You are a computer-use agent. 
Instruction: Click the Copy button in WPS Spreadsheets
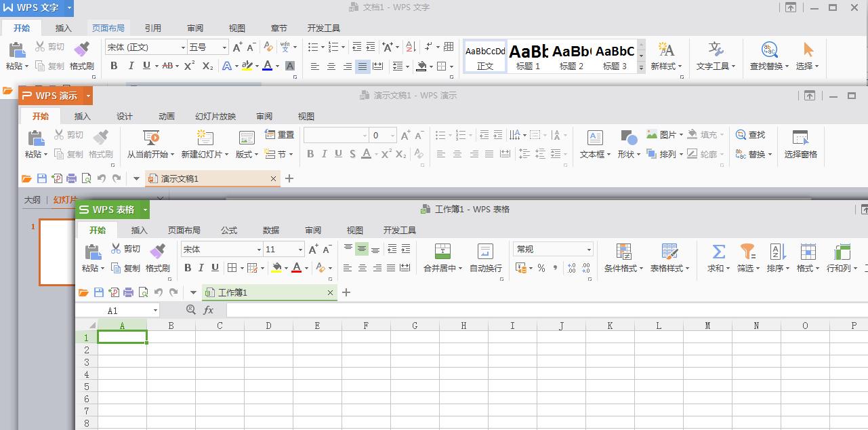[x=125, y=268]
